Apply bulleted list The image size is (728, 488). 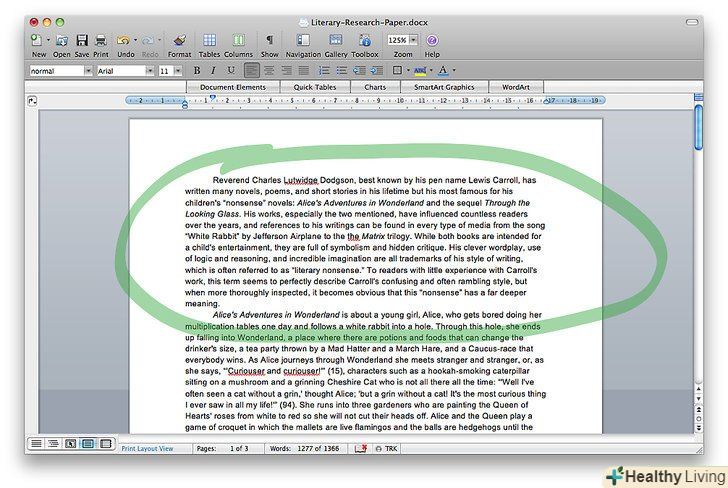click(342, 71)
